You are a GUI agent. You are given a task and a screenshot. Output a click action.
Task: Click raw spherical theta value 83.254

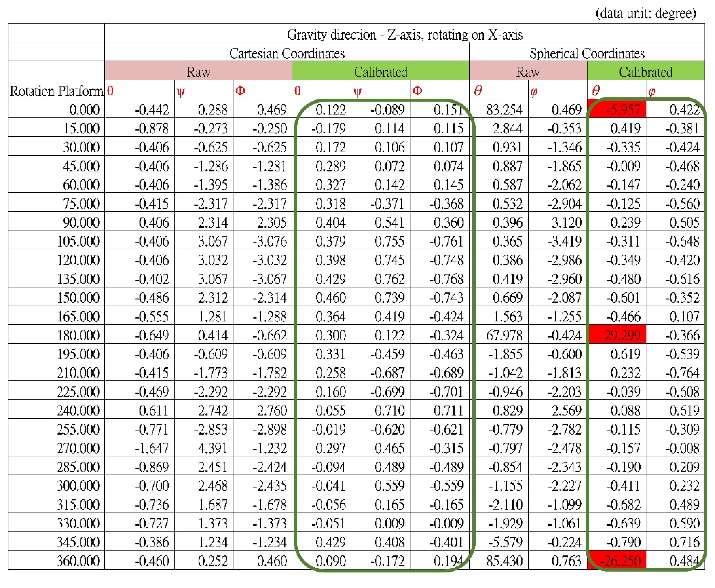tap(504, 109)
